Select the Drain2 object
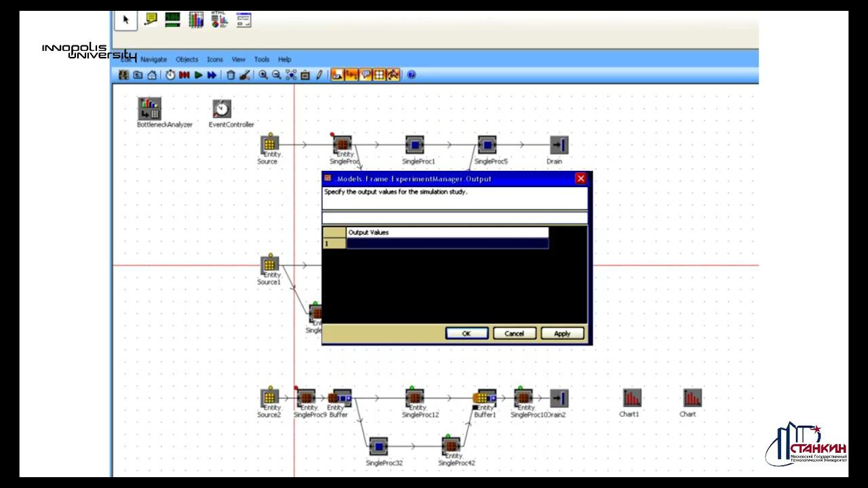This screenshot has height=488, width=868. 558,398
